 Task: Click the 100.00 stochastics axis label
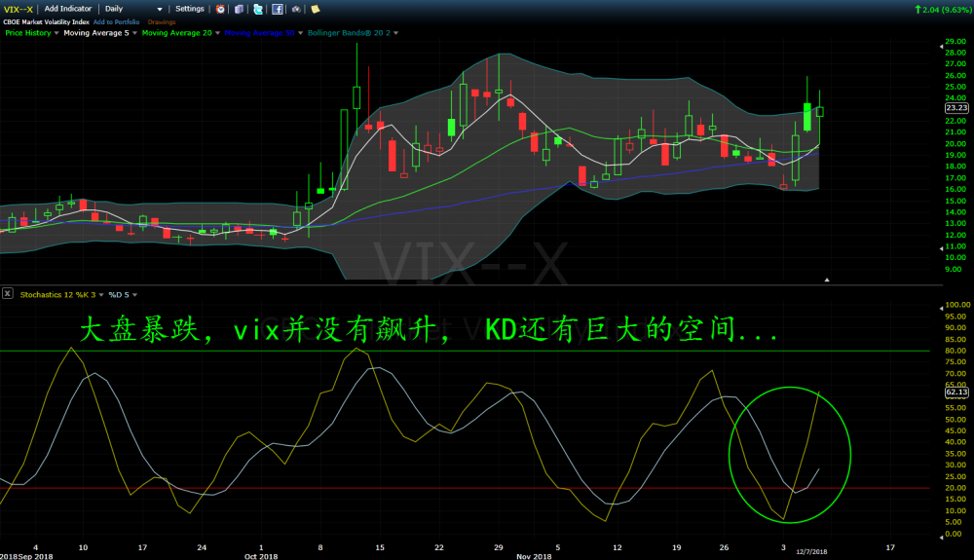point(957,305)
